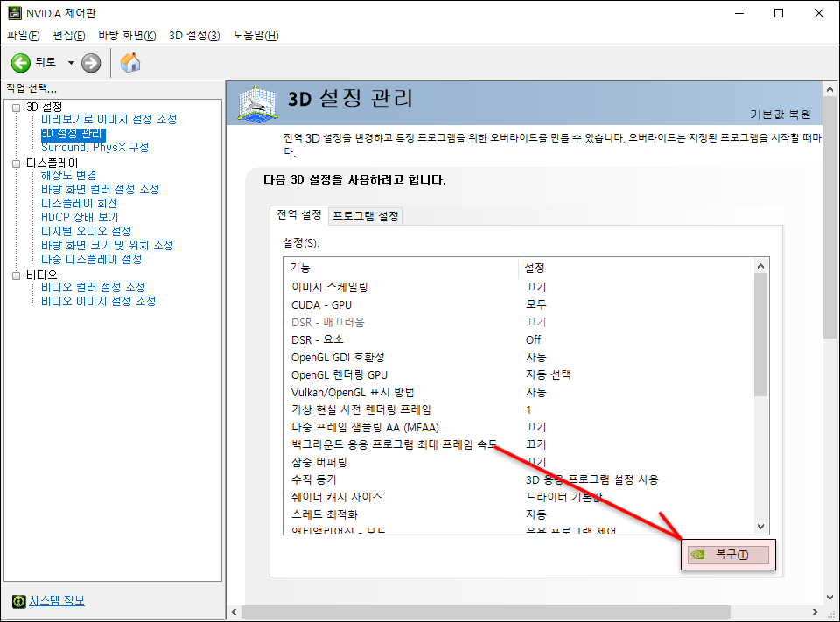Select 삼중 버퍼링 row
The height and width of the screenshot is (622, 840).
(x=518, y=462)
